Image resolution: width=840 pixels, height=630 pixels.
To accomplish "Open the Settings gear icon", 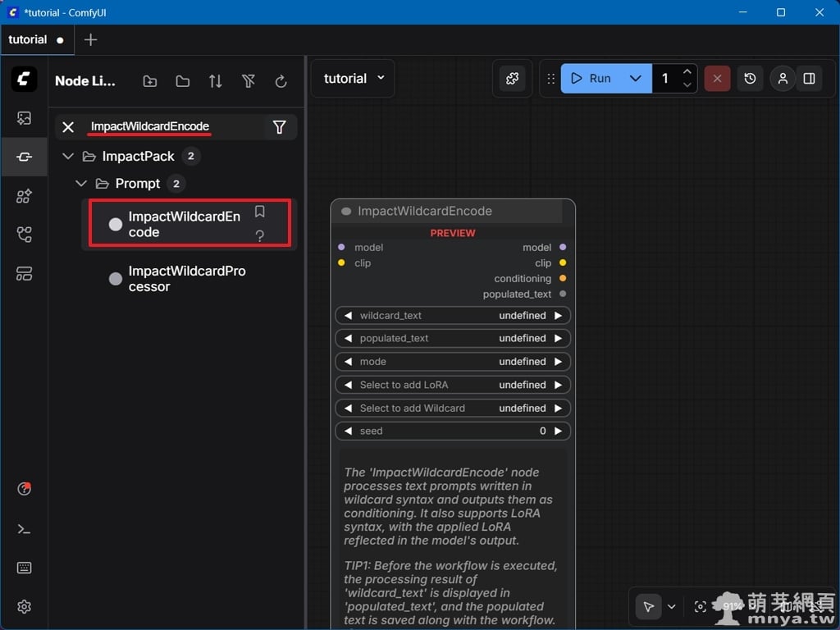I will click(x=24, y=606).
